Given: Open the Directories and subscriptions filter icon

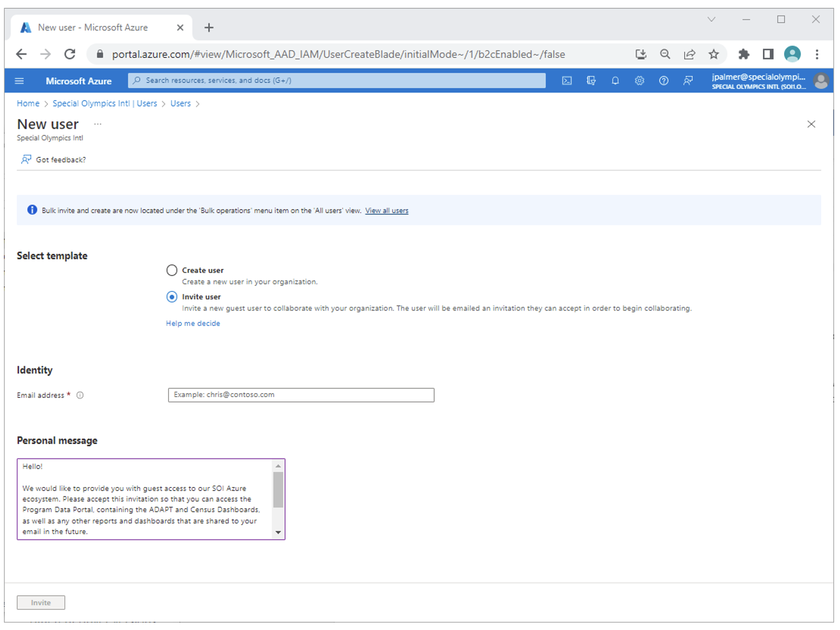Looking at the screenshot, I should (x=591, y=81).
